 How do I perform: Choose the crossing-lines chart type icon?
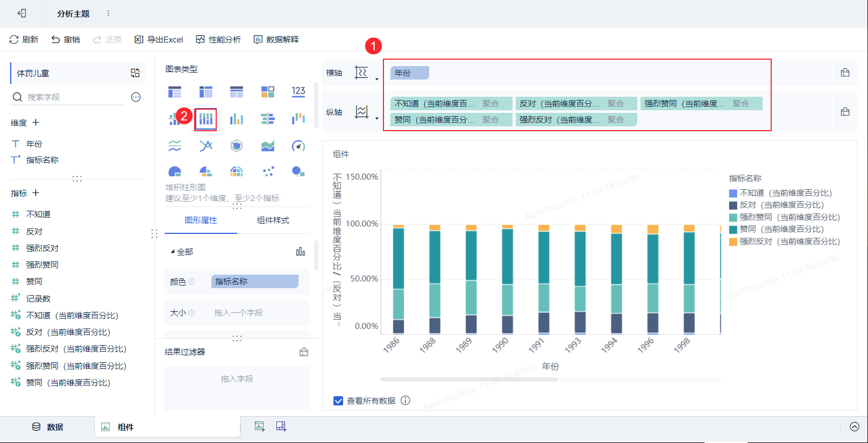(206, 146)
